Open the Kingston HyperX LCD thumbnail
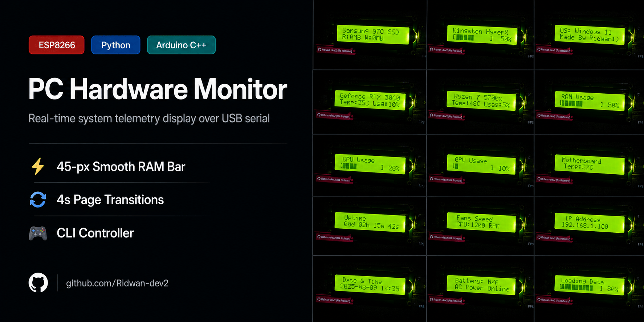Image resolution: width=644 pixels, height=322 pixels. 481,35
